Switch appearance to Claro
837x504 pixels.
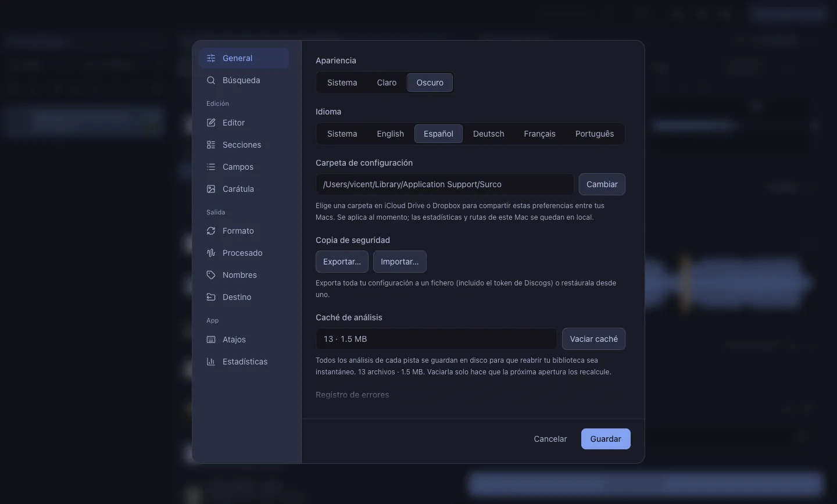[387, 83]
